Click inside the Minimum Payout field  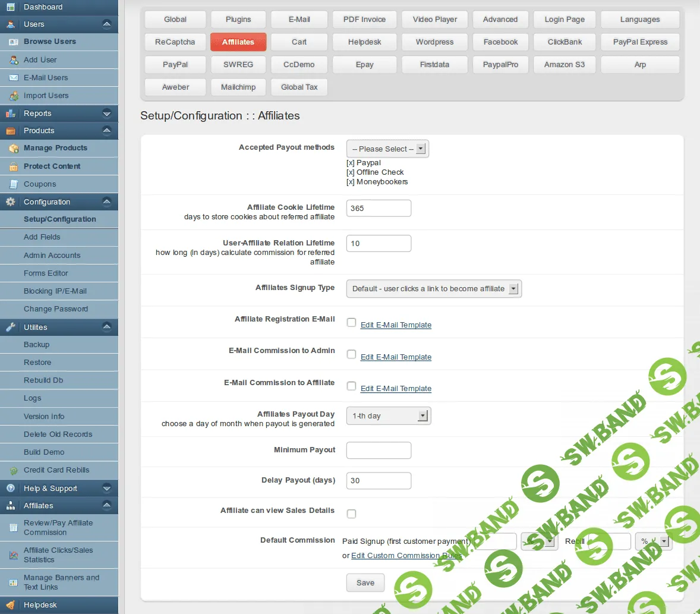(x=379, y=451)
